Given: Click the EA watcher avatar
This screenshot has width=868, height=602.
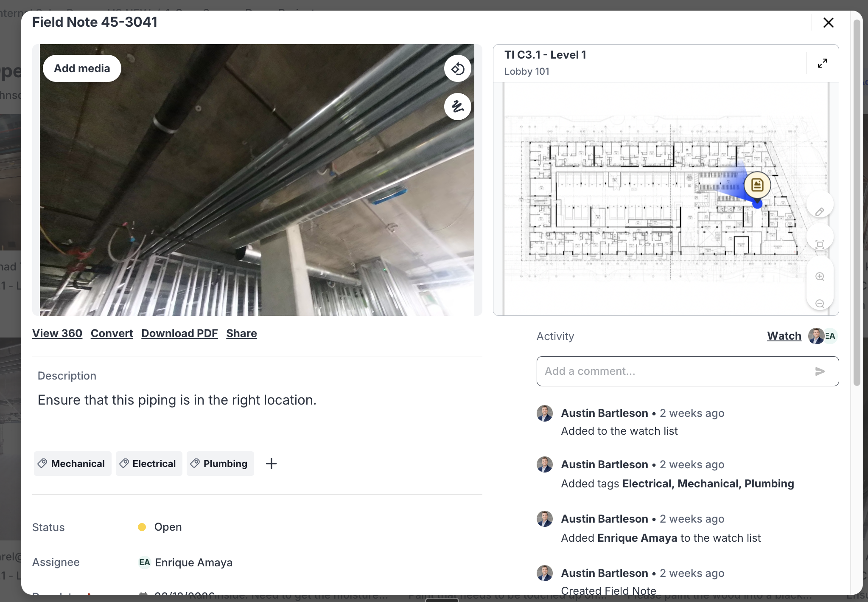Looking at the screenshot, I should pos(832,336).
